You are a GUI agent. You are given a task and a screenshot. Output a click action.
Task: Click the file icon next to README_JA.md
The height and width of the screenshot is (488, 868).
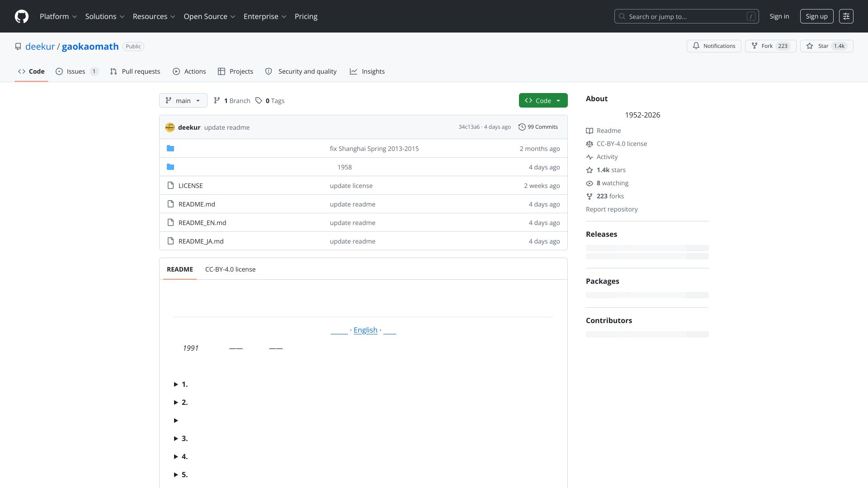[170, 241]
